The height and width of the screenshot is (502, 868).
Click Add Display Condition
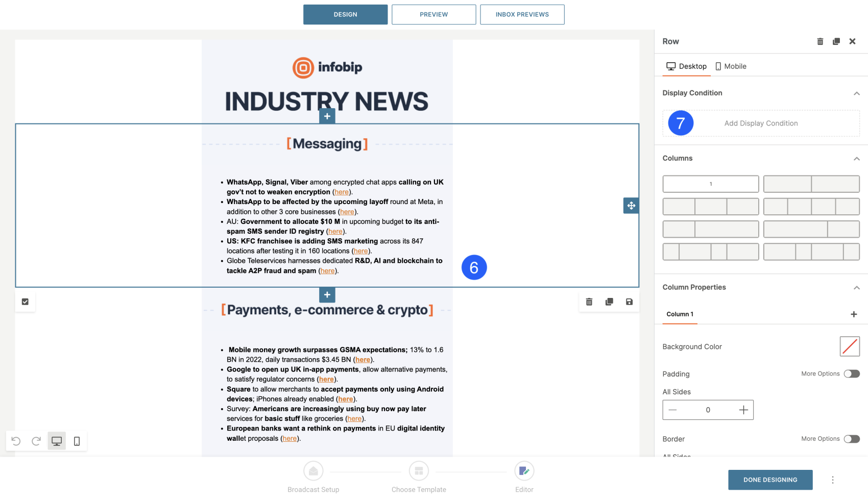[761, 123]
